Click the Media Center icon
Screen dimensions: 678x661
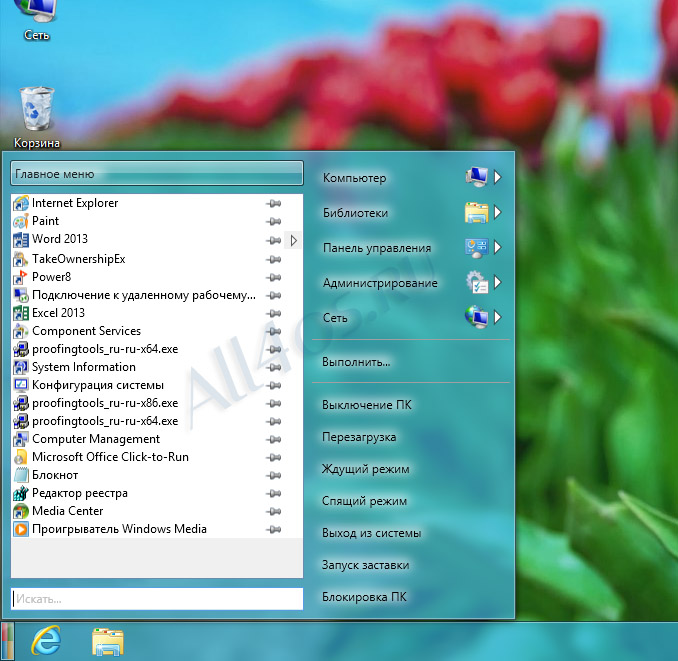[x=21, y=511]
